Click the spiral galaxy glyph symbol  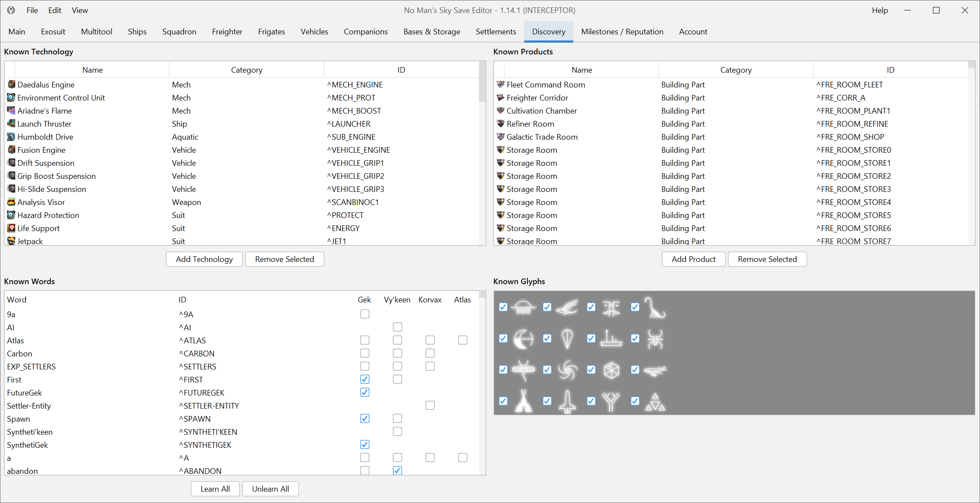568,370
